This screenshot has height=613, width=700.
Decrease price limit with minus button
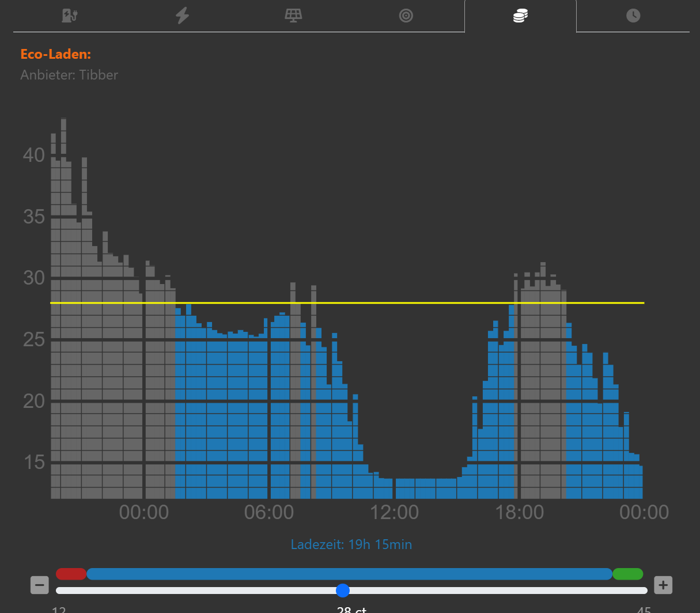pos(40,585)
